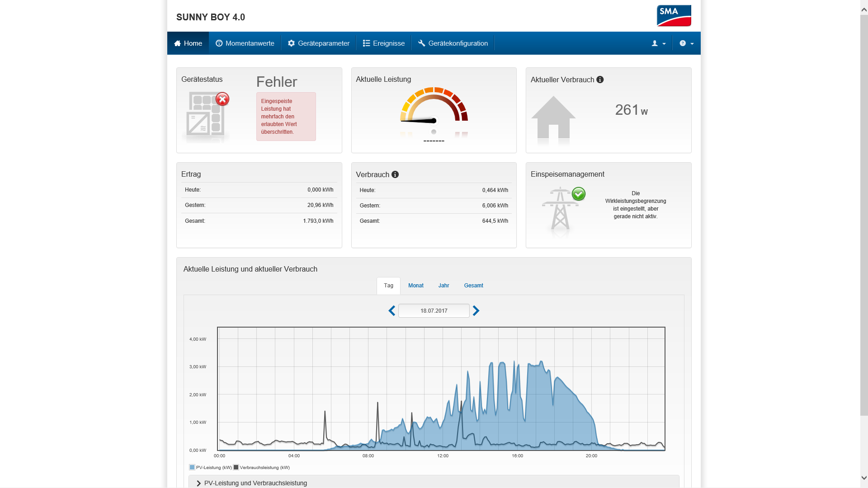Open the help dropdown menu
This screenshot has height=488, width=868.
686,43
